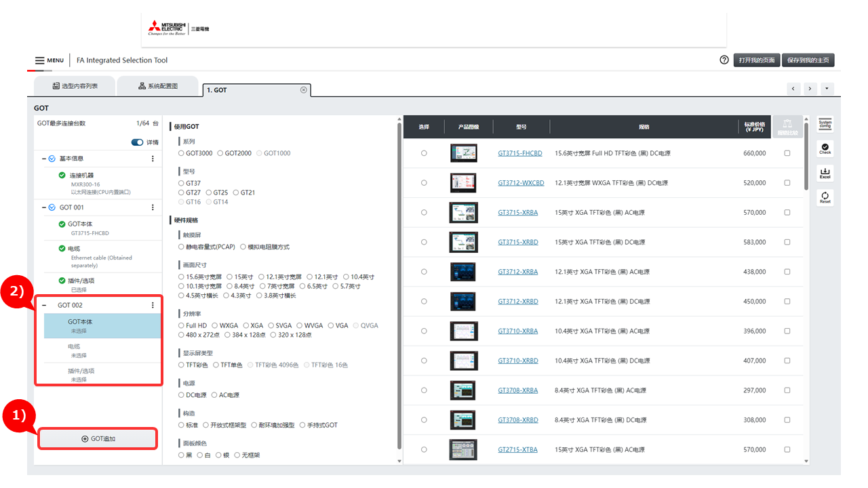Image resolution: width=868 pixels, height=488 pixels.
Task: Open GOT 001 three-dot options menu
Action: pos(153,207)
